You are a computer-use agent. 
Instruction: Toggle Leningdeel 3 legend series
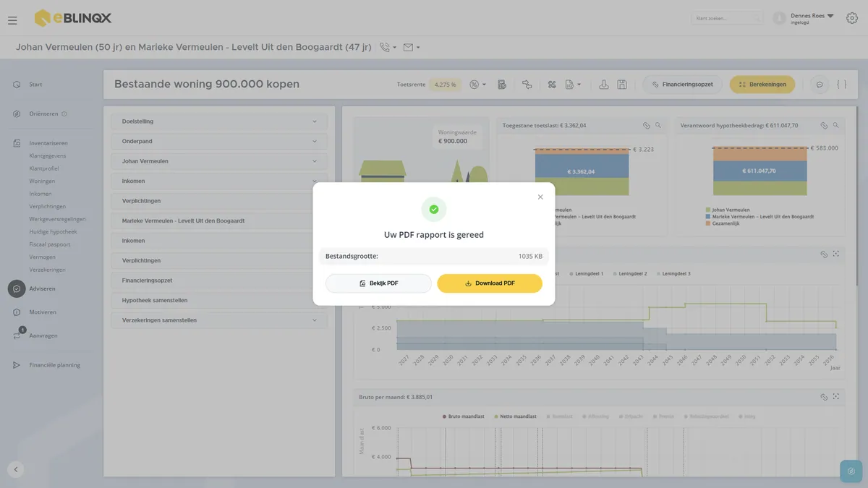[673, 274]
